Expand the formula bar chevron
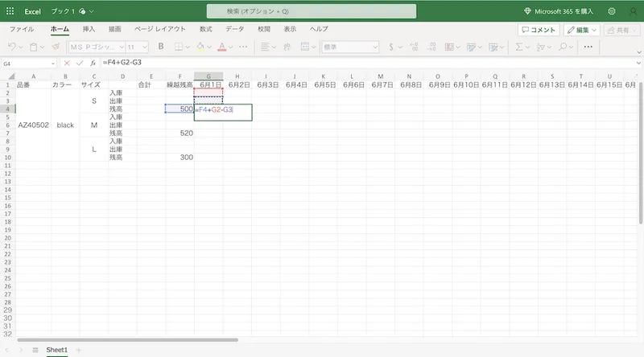The image size is (644, 357). coord(638,63)
